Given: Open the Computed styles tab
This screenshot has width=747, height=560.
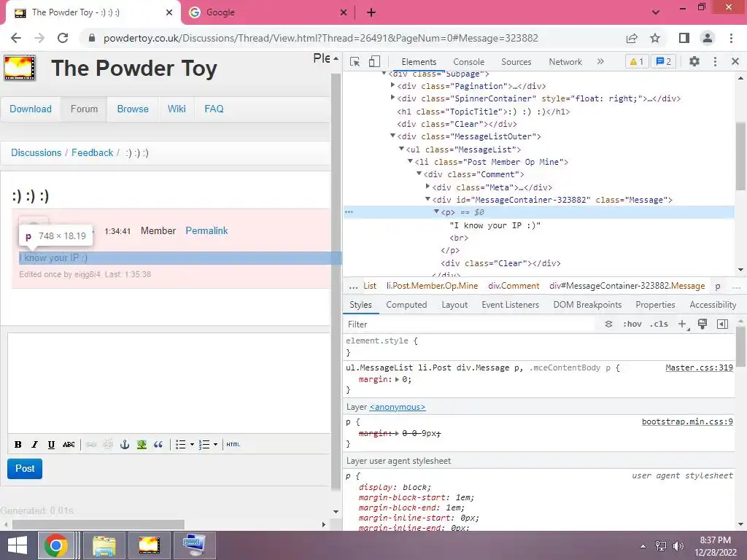Looking at the screenshot, I should pyautogui.click(x=406, y=305).
